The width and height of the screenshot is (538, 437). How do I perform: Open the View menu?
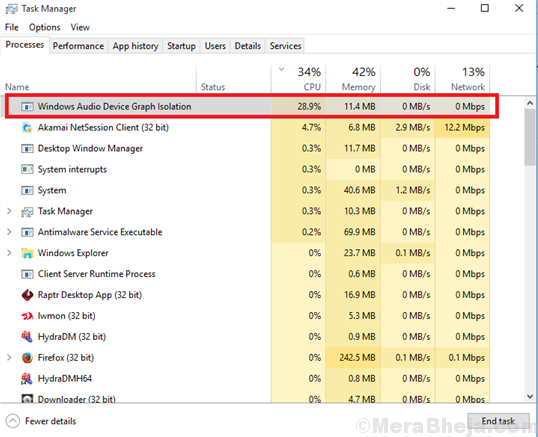click(80, 27)
